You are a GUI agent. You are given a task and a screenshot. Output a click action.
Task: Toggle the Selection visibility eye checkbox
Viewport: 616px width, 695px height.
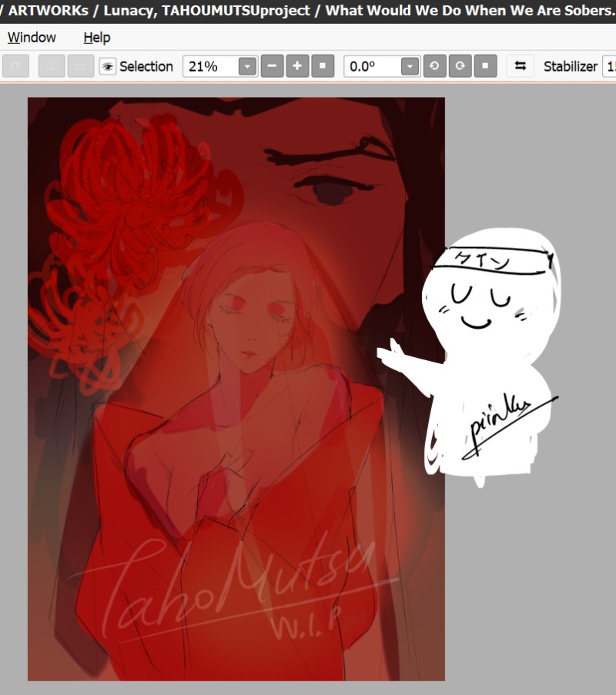(x=107, y=66)
